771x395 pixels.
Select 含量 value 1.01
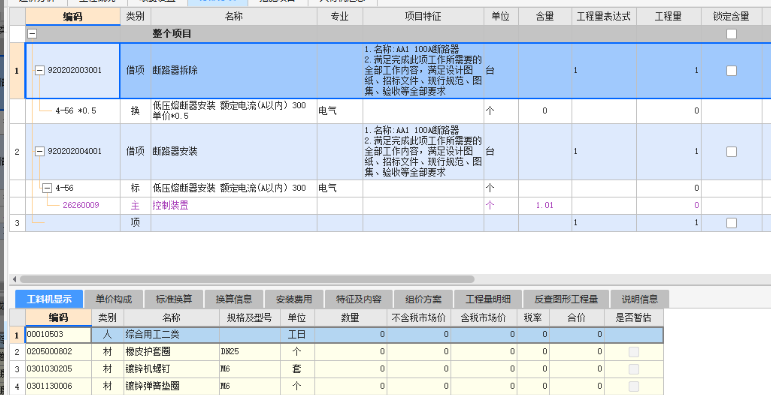click(x=545, y=206)
